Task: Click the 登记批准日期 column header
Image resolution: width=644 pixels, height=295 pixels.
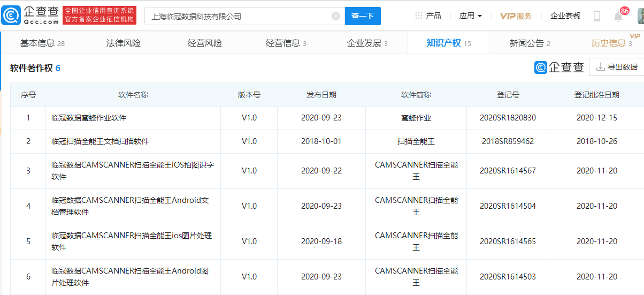Action: tap(597, 95)
